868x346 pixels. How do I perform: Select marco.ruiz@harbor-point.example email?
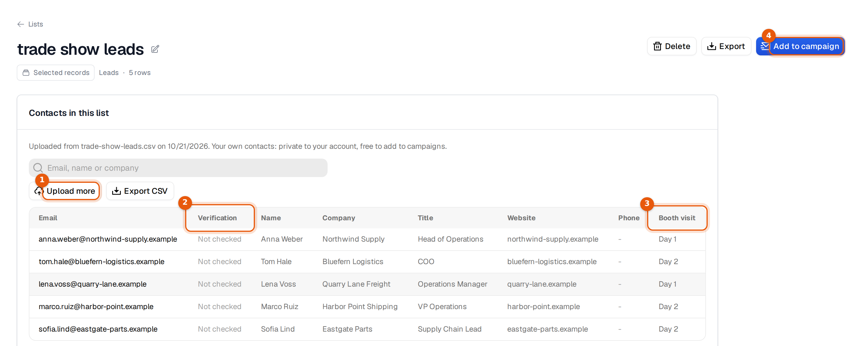click(96, 306)
